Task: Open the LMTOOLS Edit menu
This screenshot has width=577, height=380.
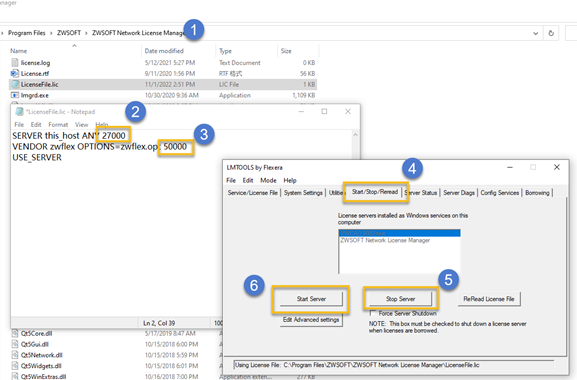Action: [248, 180]
